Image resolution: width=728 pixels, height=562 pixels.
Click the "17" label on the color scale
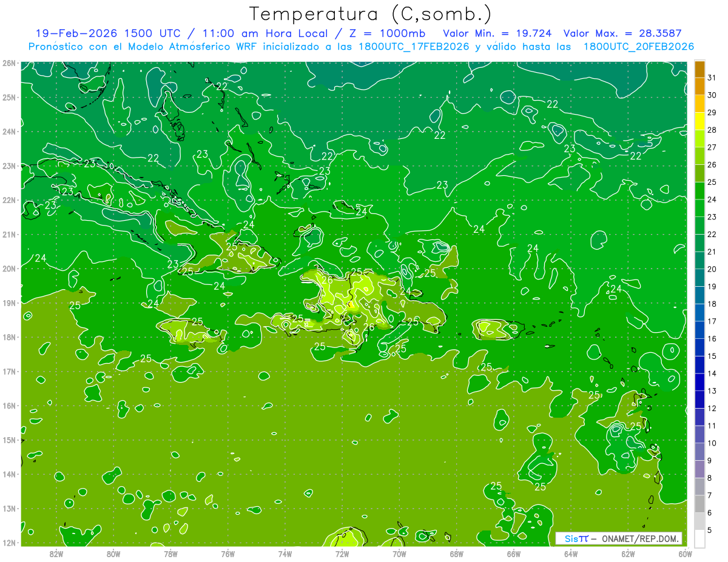pos(712,321)
